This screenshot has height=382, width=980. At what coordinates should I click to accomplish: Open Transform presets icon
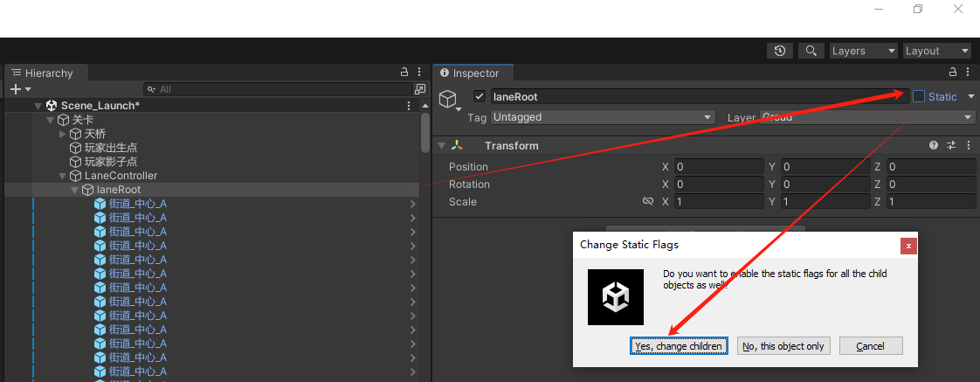951,146
